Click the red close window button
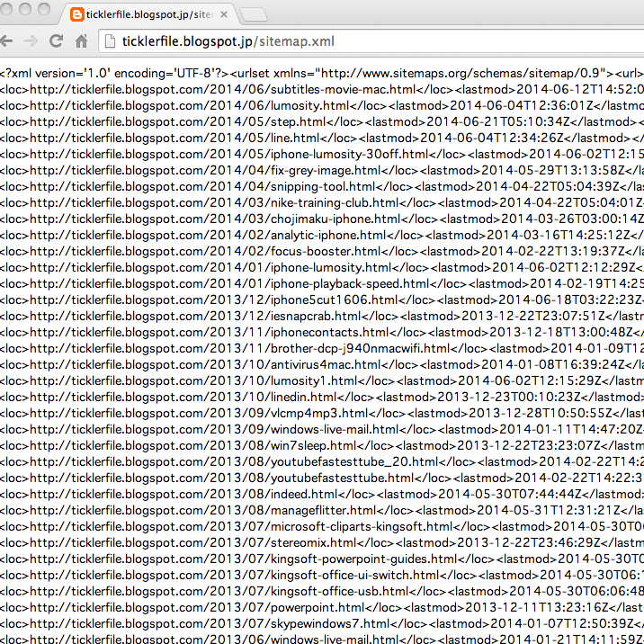Viewport: 644px width, 644px height. tap(4, 9)
